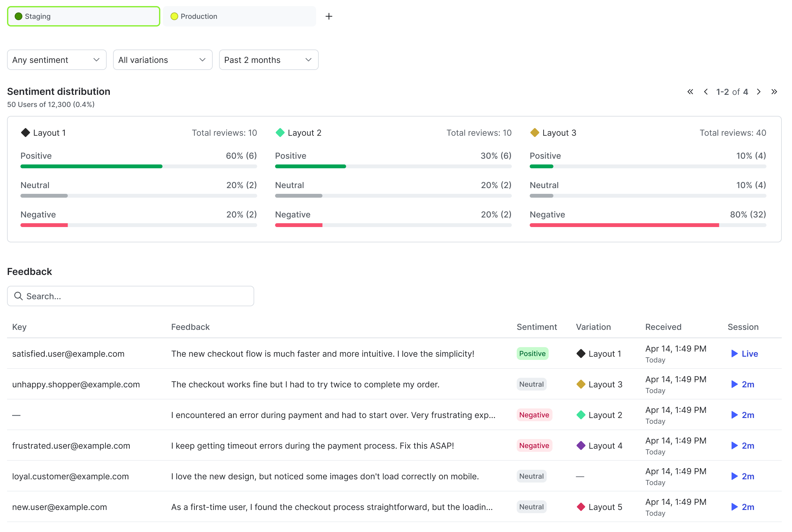This screenshot has height=532, width=792.
Task: Expand the All variations dropdown
Action: 163,60
